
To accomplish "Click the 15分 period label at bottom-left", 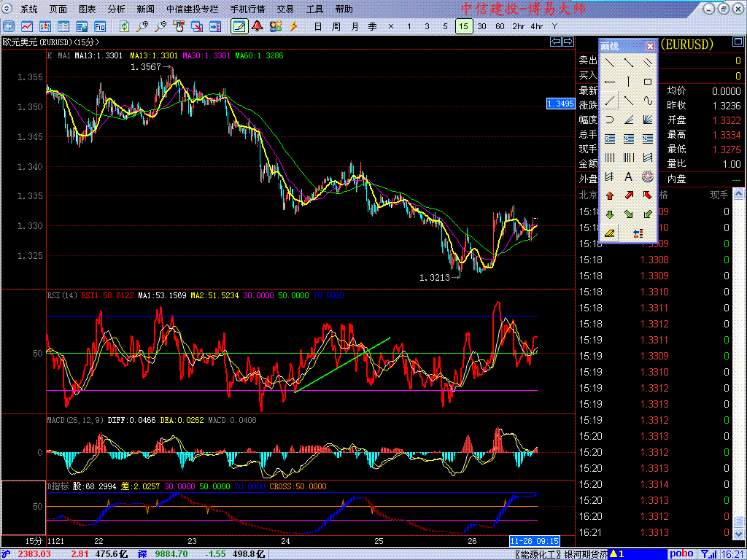I will [34, 541].
